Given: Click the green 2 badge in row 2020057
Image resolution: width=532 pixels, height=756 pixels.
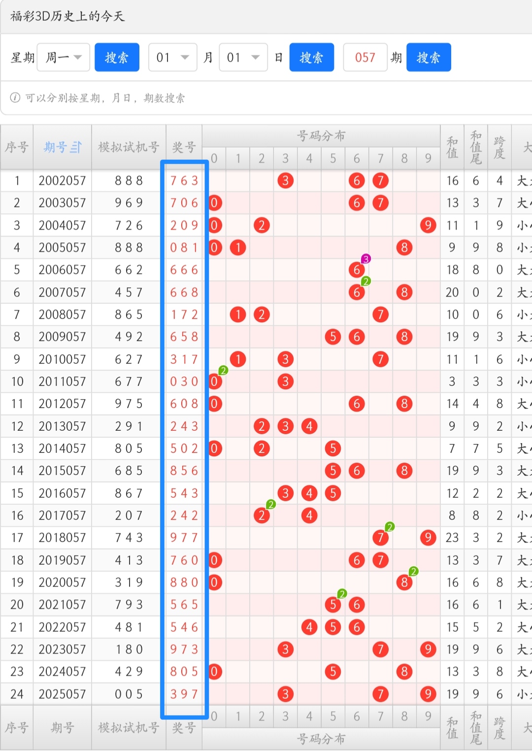Looking at the screenshot, I should click(x=413, y=571).
